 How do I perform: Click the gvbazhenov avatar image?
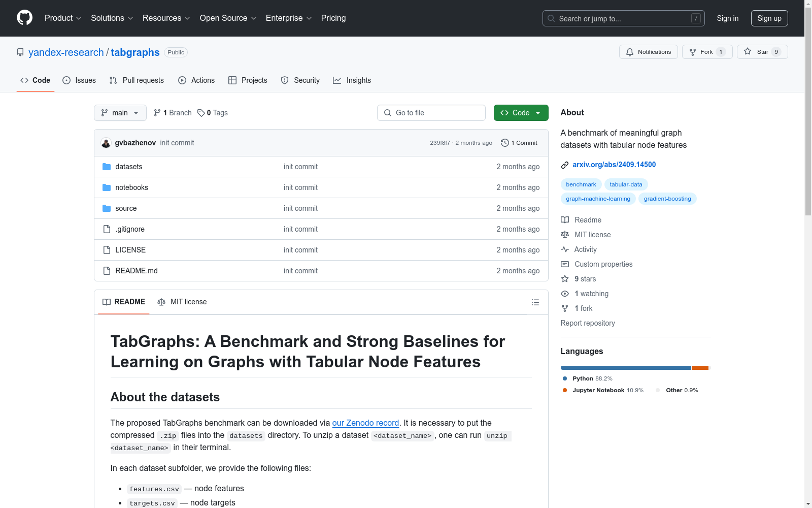tap(106, 143)
